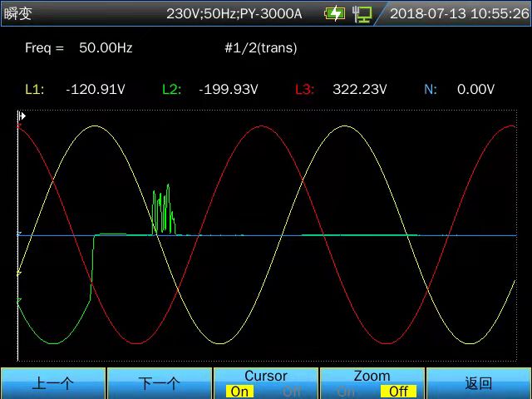Click the green L2 channel marker on the left axis

point(19,300)
